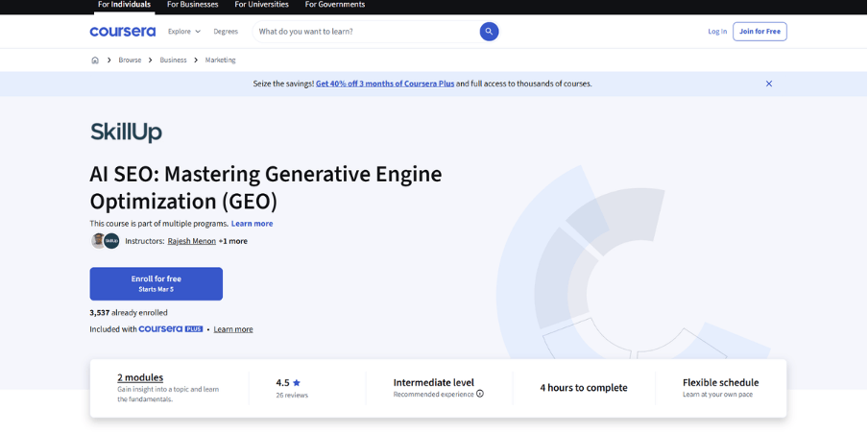Click the course title heading
The height and width of the screenshot is (434, 868).
point(266,188)
